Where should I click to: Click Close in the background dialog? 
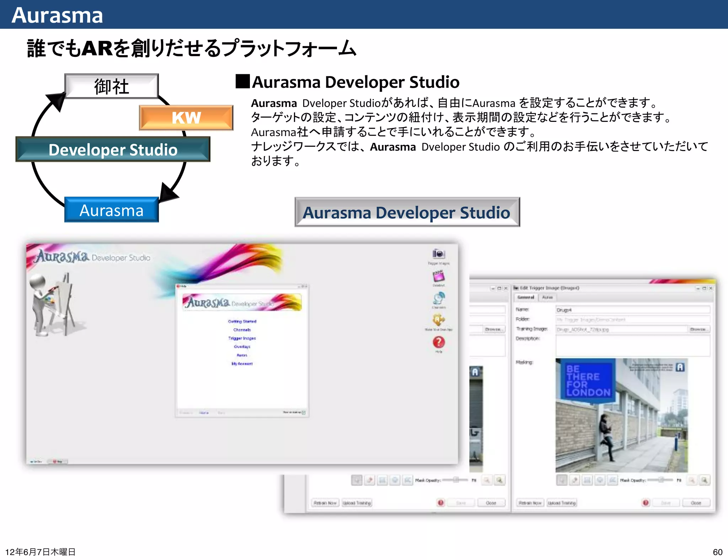click(491, 503)
